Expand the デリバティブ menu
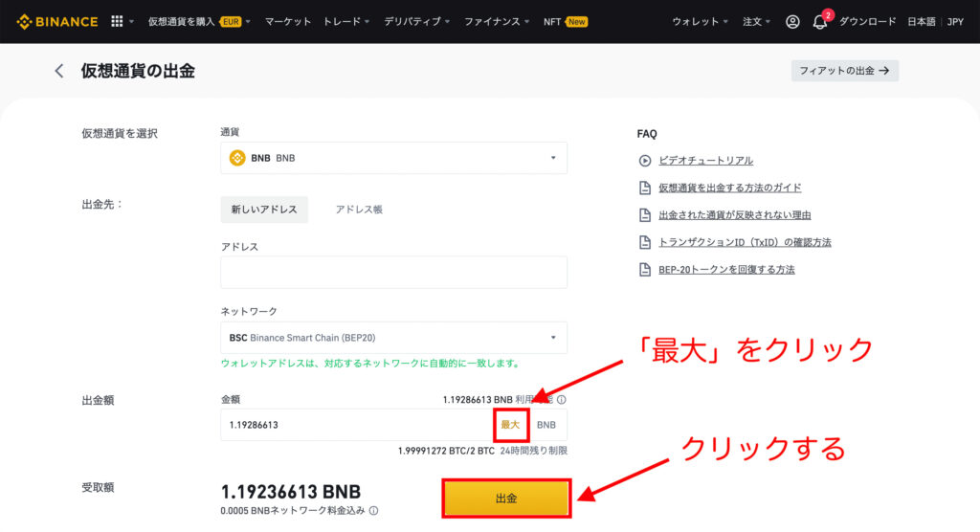Image resolution: width=980 pixels, height=532 pixels. tap(416, 22)
